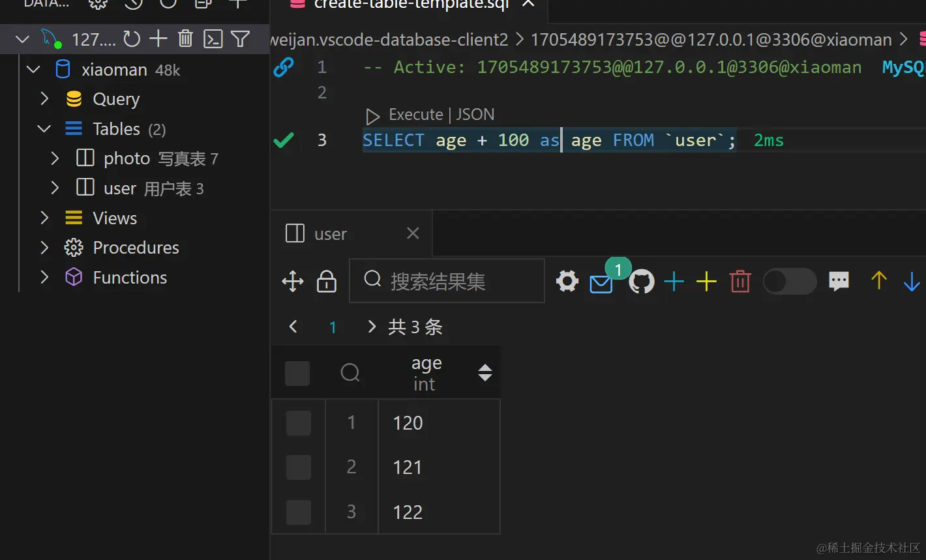Delete the connection with the trash icon
This screenshot has width=926, height=560.
(185, 38)
